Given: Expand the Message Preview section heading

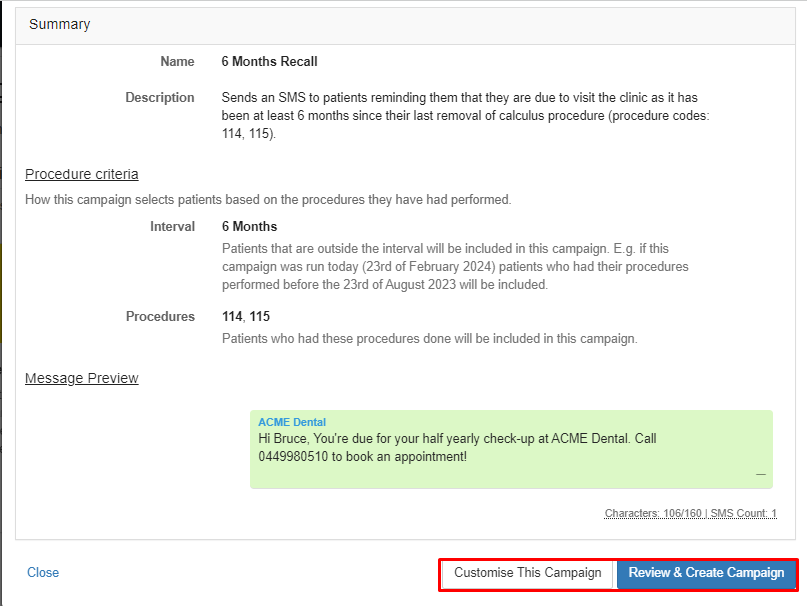Looking at the screenshot, I should tap(81, 378).
